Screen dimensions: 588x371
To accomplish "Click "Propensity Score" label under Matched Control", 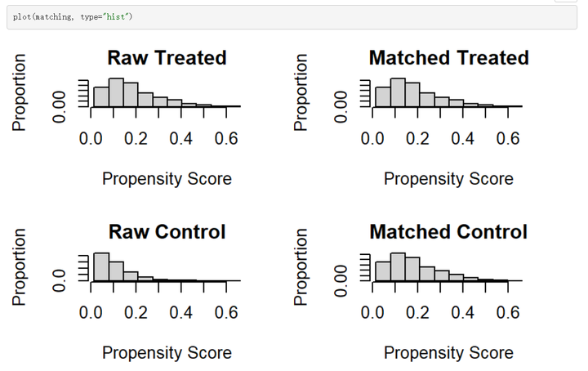I will point(448,353).
